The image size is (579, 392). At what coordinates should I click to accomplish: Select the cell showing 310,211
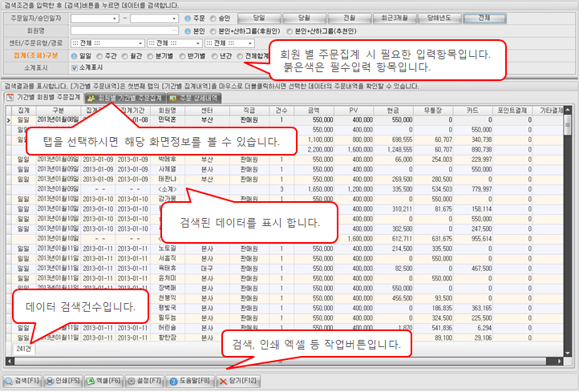[x=393, y=209]
